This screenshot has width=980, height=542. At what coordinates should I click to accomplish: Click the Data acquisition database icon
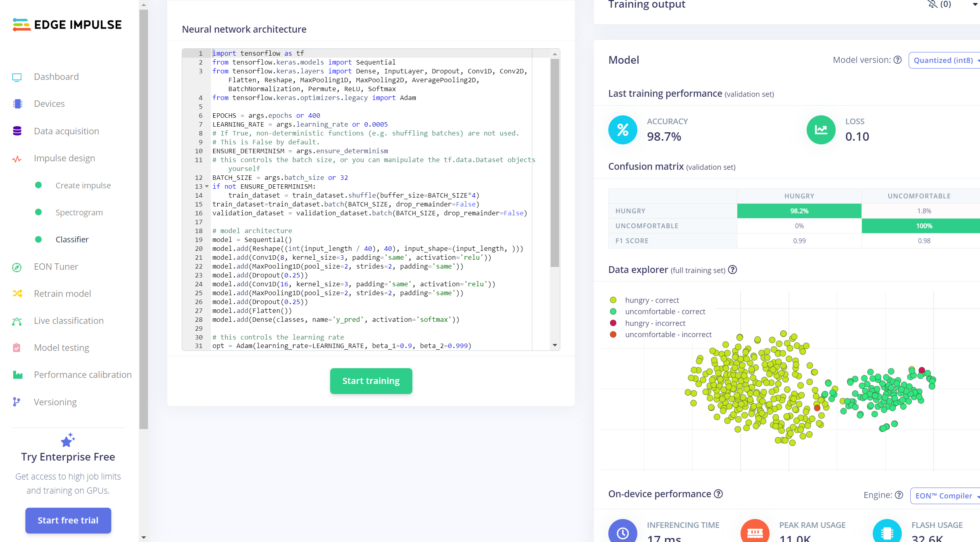tap(17, 131)
